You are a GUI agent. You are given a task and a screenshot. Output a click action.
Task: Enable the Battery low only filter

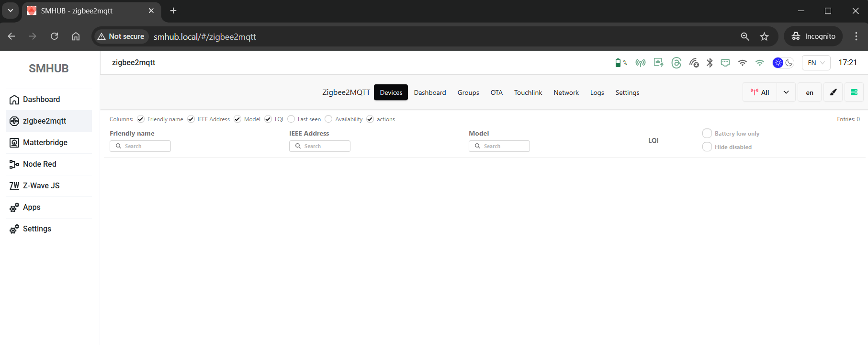pyautogui.click(x=707, y=133)
